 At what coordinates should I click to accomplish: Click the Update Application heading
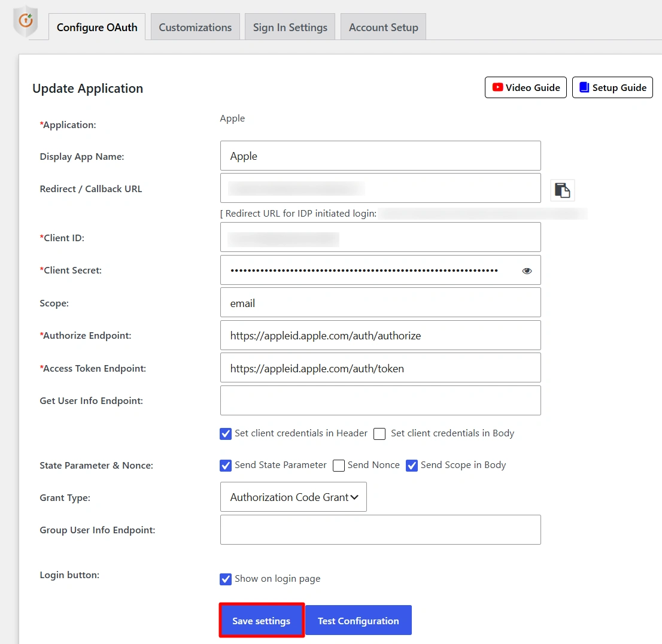88,88
